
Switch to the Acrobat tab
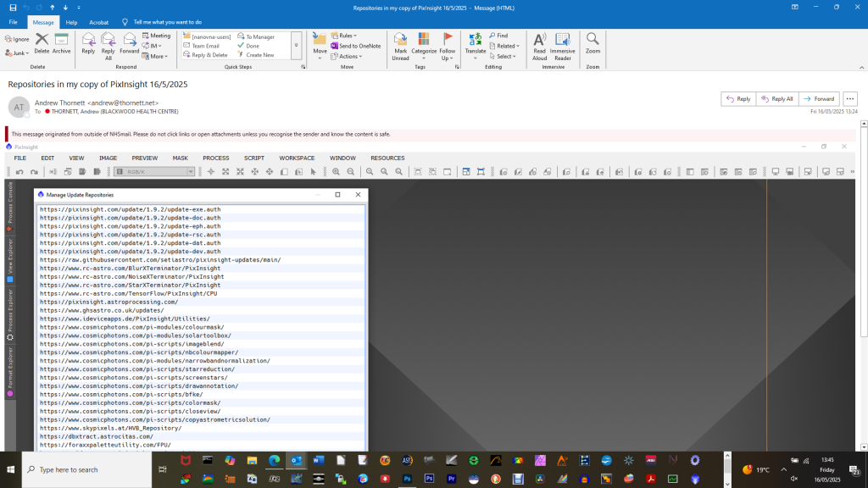pos(98,22)
